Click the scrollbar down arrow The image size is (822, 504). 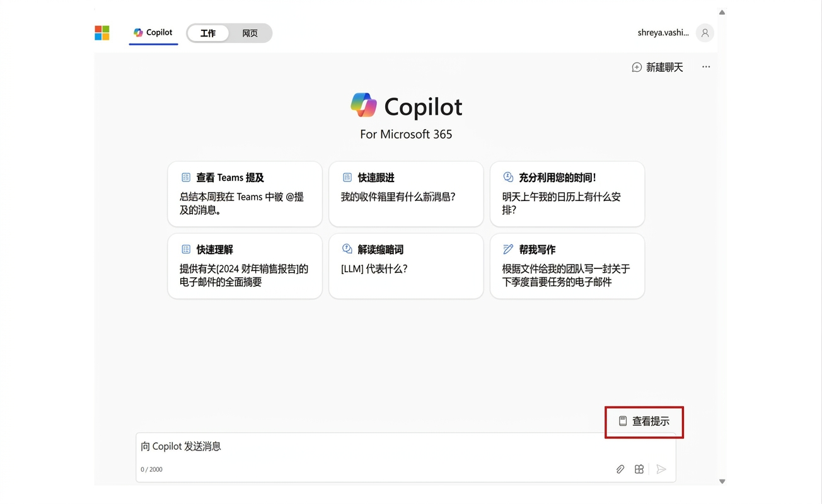pos(722,481)
